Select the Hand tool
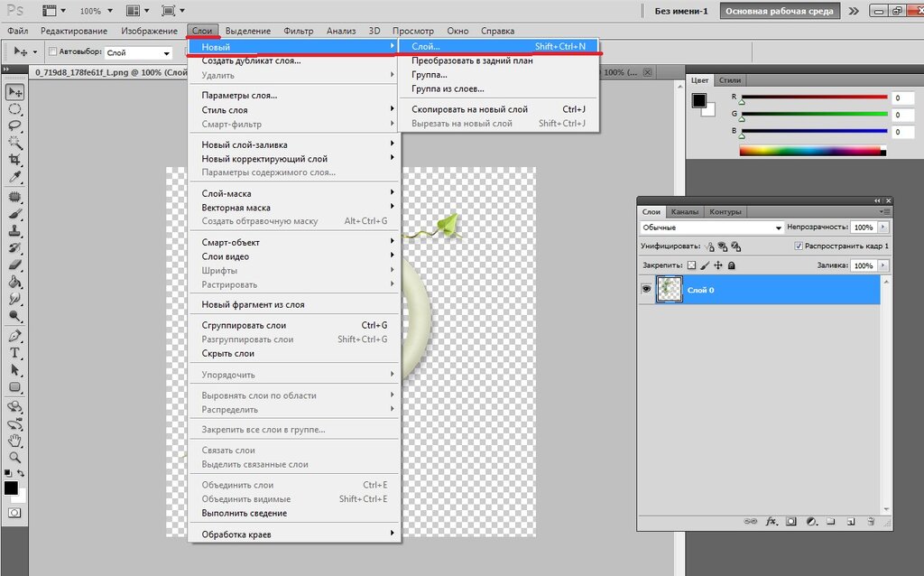This screenshot has height=576, width=924. 14,441
